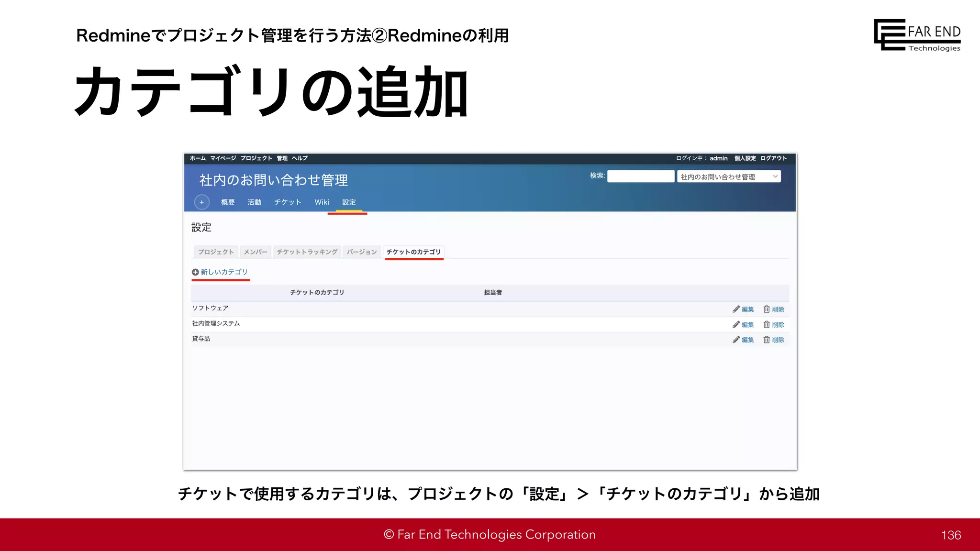Click the trash delete icon for 貸与品
The width and height of the screenshot is (980, 551).
[x=767, y=340]
